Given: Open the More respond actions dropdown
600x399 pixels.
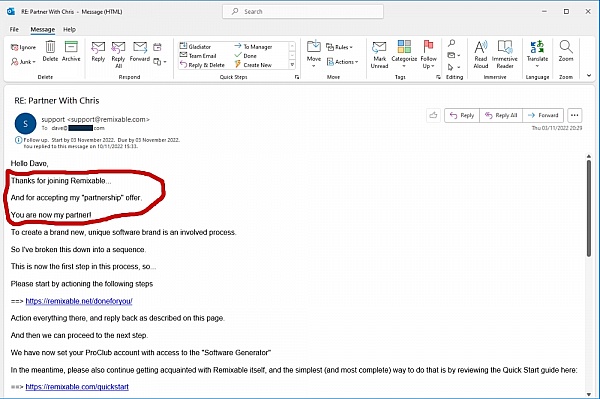Looking at the screenshot, I should pos(160,62).
